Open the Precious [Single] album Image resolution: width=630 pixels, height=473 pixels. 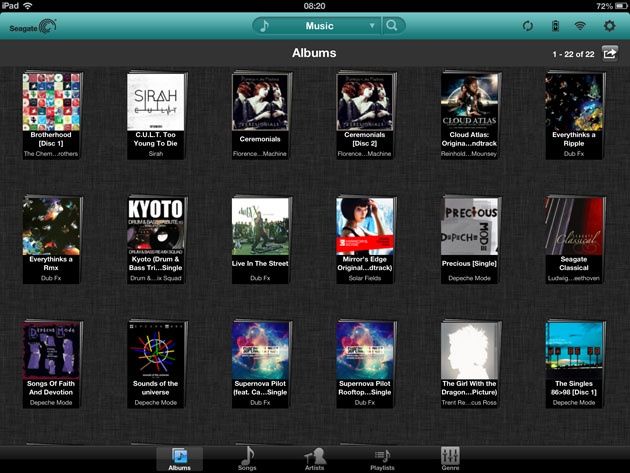pos(470,240)
